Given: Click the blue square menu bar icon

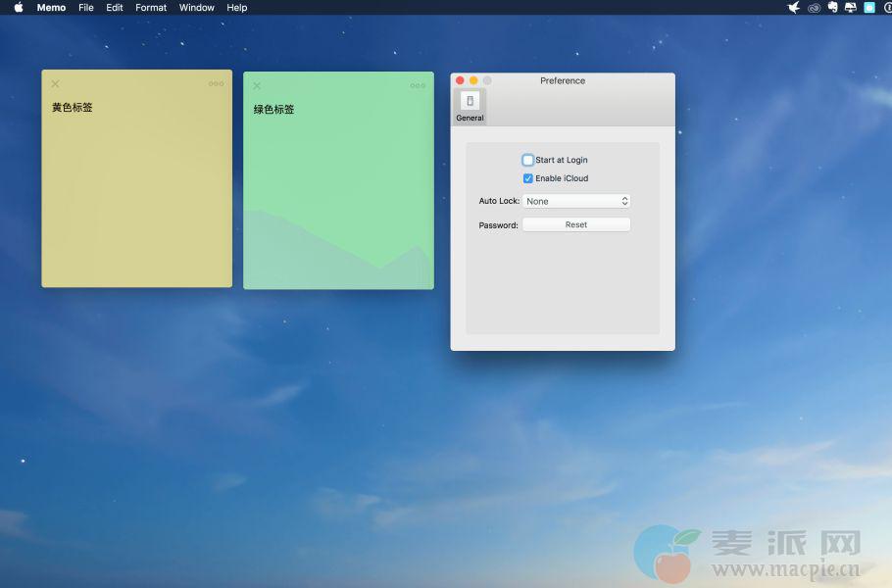Looking at the screenshot, I should click(x=868, y=8).
